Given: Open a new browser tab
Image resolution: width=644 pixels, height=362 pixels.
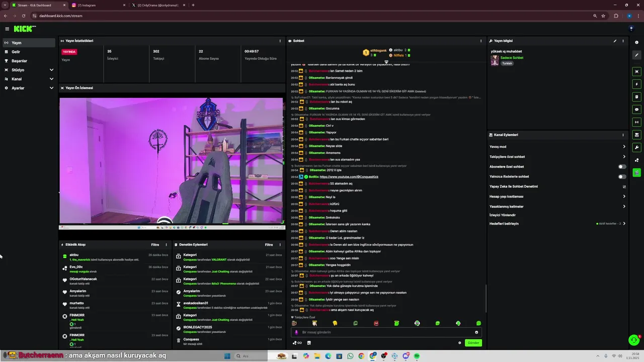Looking at the screenshot, I should coord(193,5).
